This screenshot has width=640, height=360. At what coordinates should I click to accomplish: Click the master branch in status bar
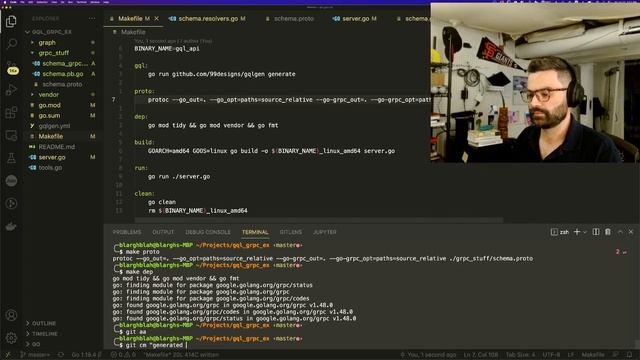tap(35, 355)
